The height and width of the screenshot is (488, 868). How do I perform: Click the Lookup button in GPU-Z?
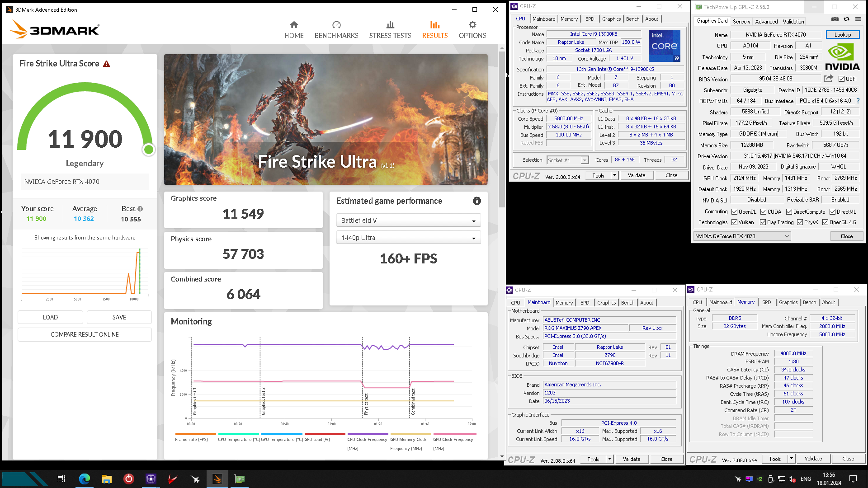coord(843,35)
